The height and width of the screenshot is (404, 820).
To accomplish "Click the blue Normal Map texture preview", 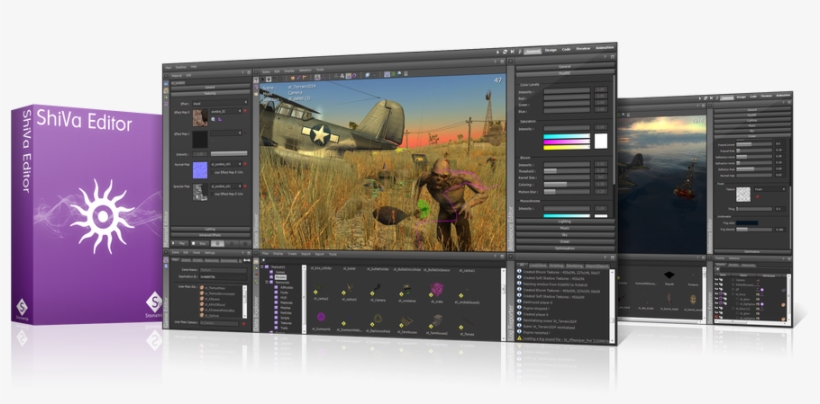I will click(x=200, y=170).
